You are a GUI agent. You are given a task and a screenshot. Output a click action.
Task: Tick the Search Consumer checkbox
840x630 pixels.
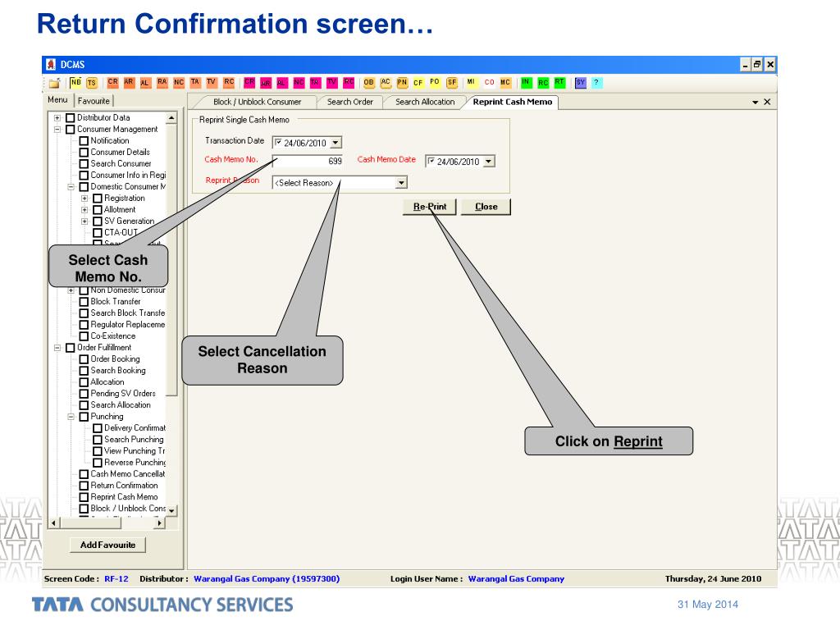tap(84, 164)
